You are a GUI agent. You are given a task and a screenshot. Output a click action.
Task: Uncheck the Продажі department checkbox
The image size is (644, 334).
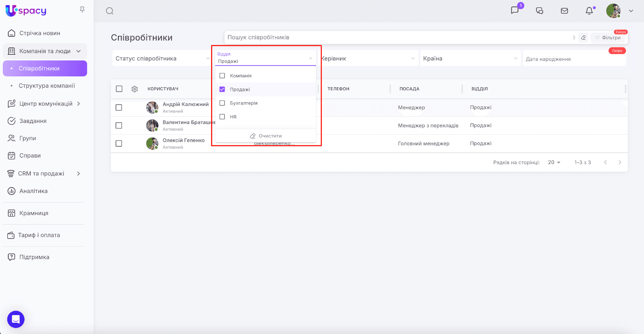click(x=222, y=89)
